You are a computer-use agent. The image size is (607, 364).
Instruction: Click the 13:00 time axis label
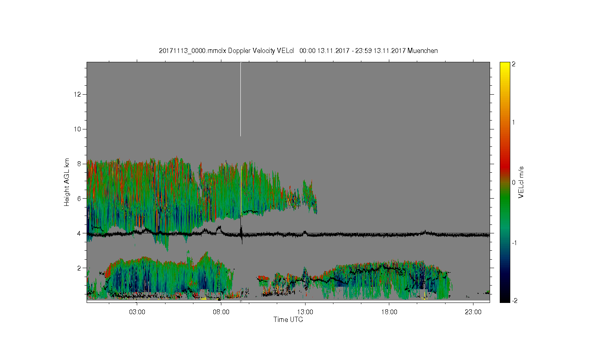(305, 312)
